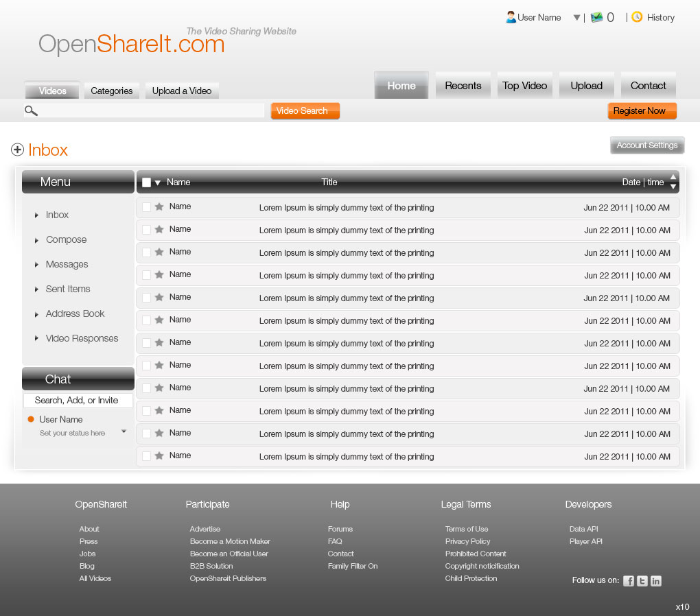Sort by Date time using sort arrows
Screen dimensions: 700x616
click(673, 182)
